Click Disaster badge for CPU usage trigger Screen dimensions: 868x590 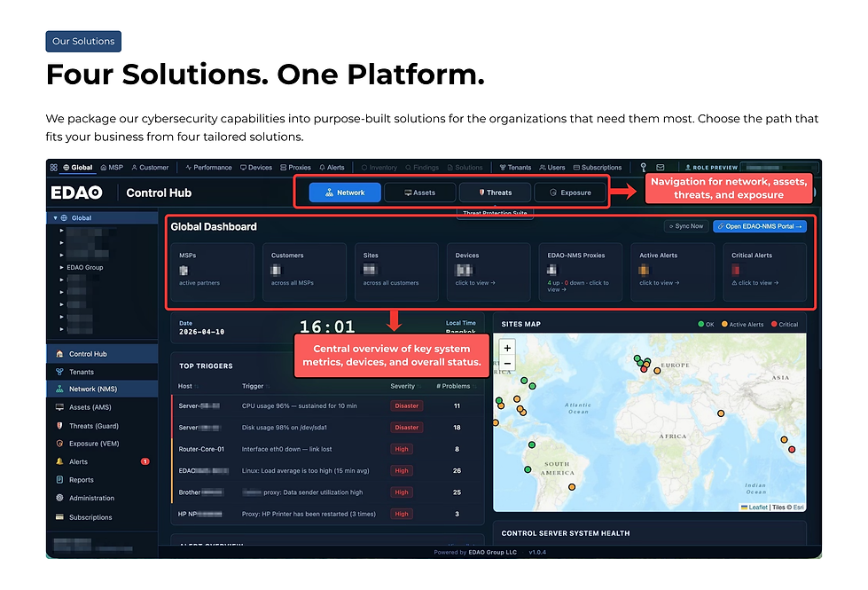pyautogui.click(x=406, y=405)
